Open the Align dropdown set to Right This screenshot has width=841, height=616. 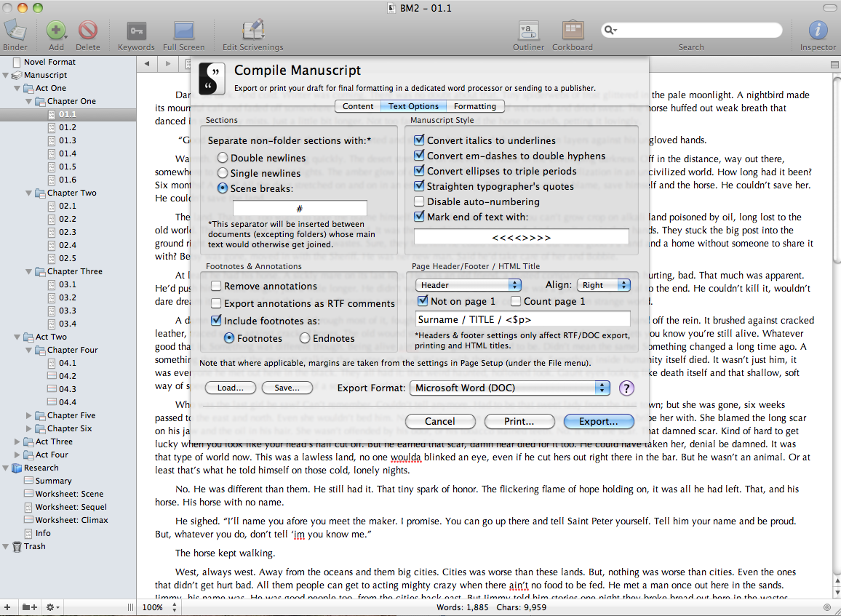tap(603, 285)
